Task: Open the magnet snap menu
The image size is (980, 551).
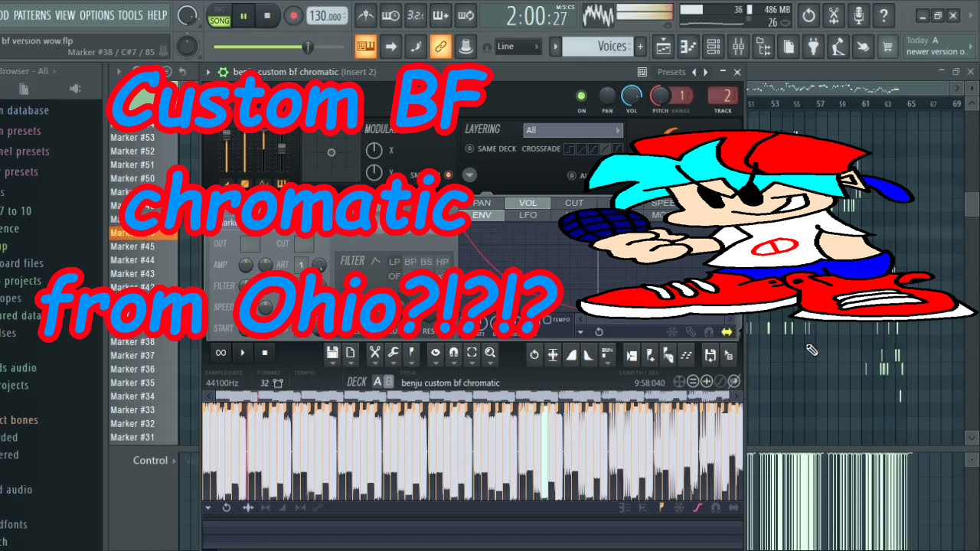Action: pyautogui.click(x=453, y=353)
